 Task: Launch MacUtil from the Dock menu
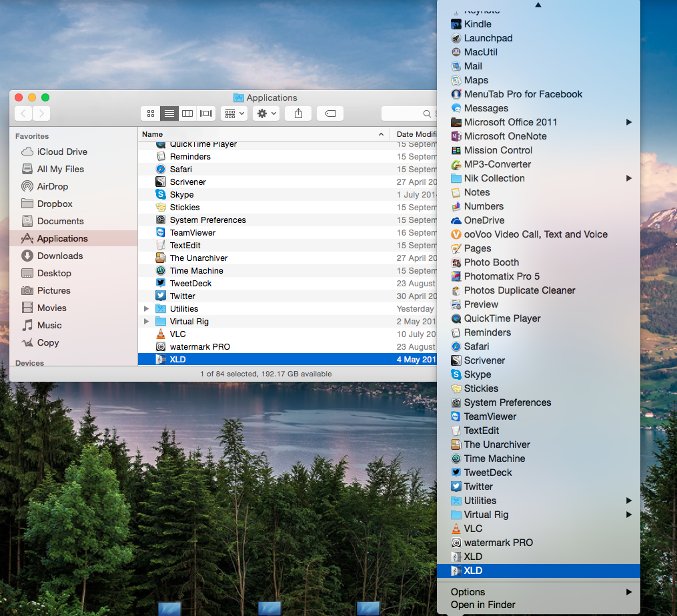point(538,52)
